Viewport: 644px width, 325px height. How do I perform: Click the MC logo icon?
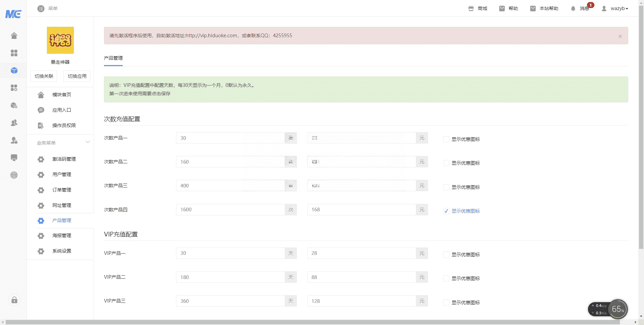tap(13, 14)
